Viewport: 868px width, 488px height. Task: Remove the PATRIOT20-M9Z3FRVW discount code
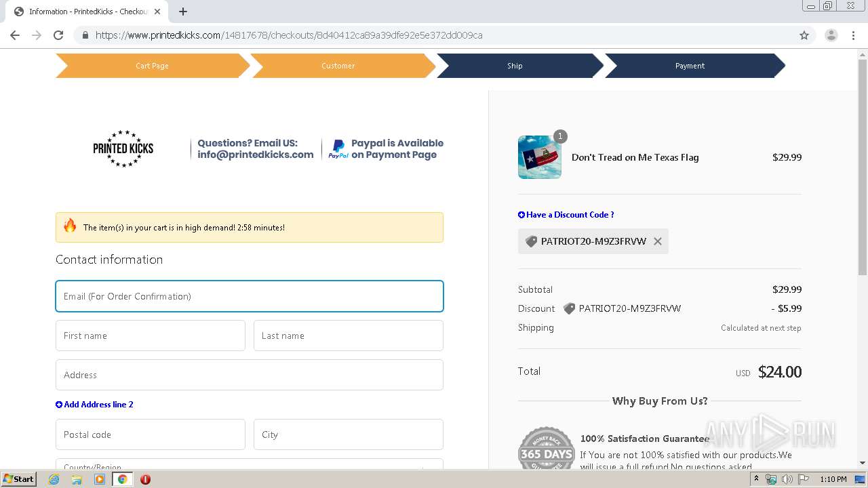pos(658,241)
